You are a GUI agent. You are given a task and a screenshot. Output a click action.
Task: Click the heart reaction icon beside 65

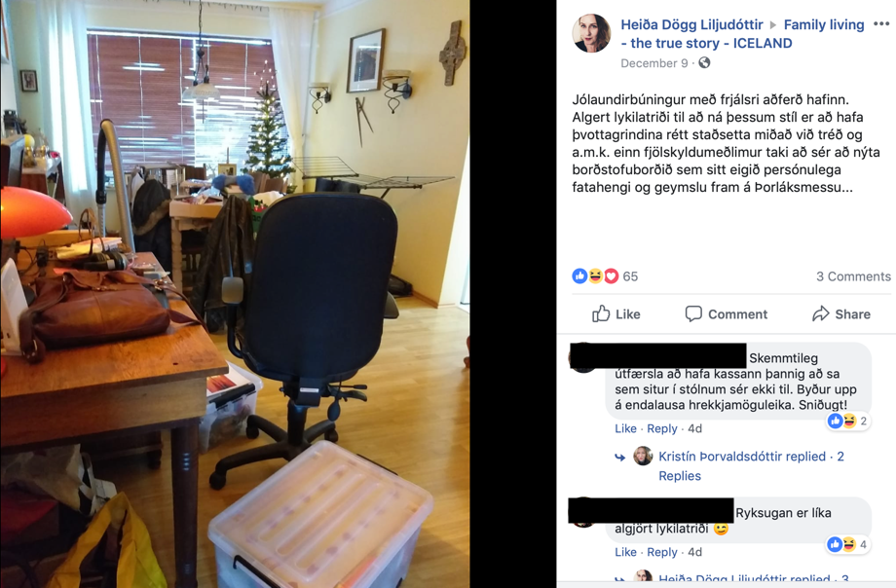point(612,276)
